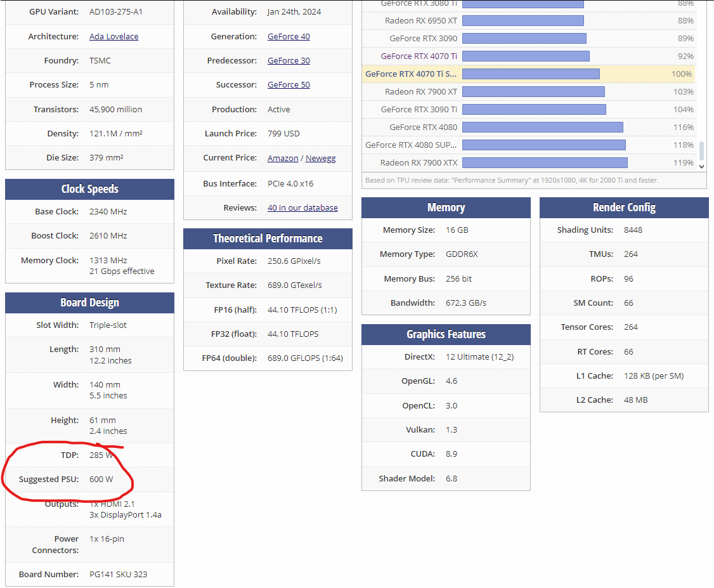
Task: Click the boost clock value 2610 MHz
Action: pos(108,235)
